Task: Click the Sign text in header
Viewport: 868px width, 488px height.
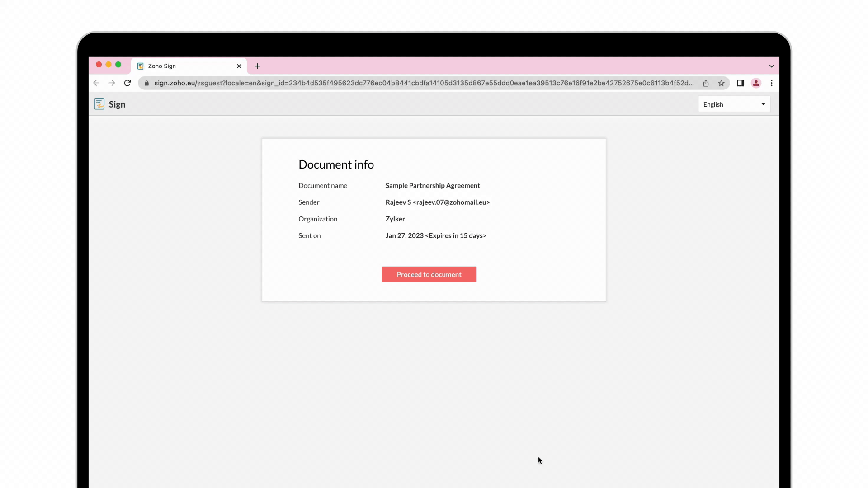Action: (x=117, y=104)
